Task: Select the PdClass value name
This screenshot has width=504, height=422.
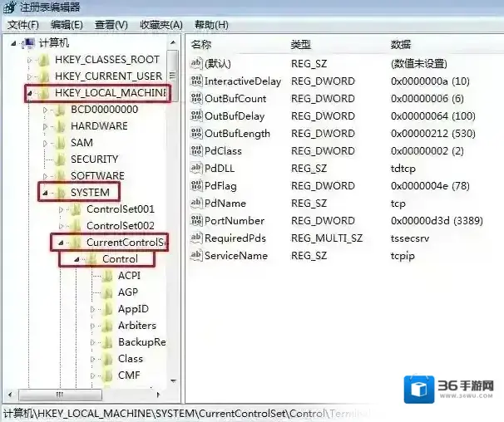Action: (x=223, y=151)
